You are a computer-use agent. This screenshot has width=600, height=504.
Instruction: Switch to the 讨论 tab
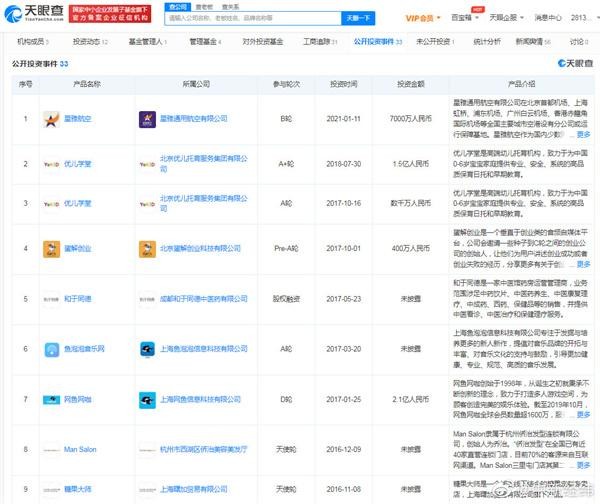coord(579,42)
